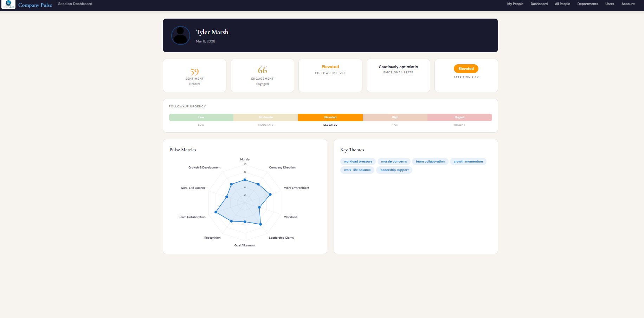The image size is (644, 318).
Task: Open the Account menu
Action: coord(628,4)
